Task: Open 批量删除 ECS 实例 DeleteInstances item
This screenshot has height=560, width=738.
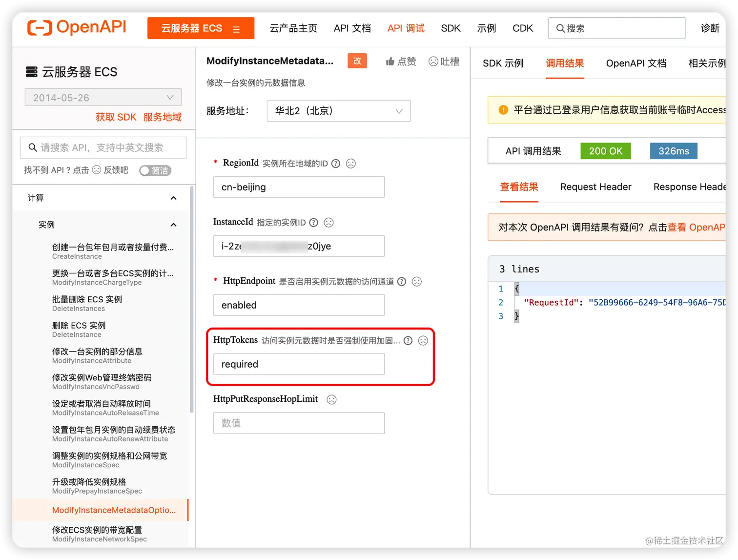Action: coord(87,303)
